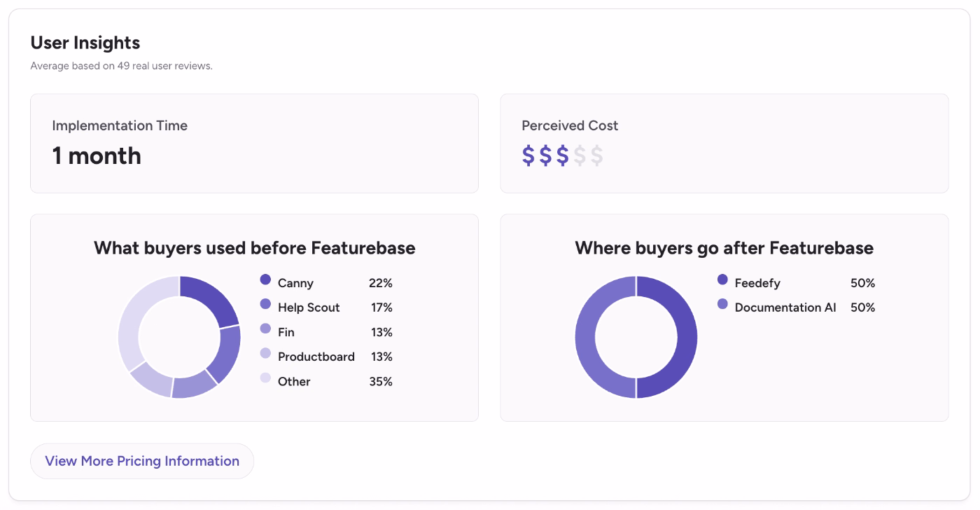Select the Canny legend color dot

[x=265, y=280]
